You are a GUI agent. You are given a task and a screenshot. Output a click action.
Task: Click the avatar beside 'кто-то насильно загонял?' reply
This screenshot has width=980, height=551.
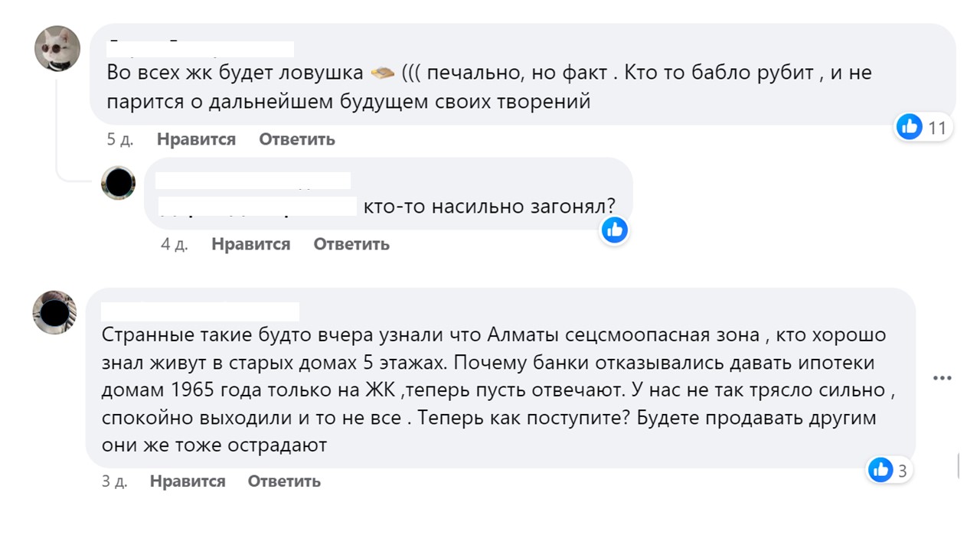[x=119, y=183]
